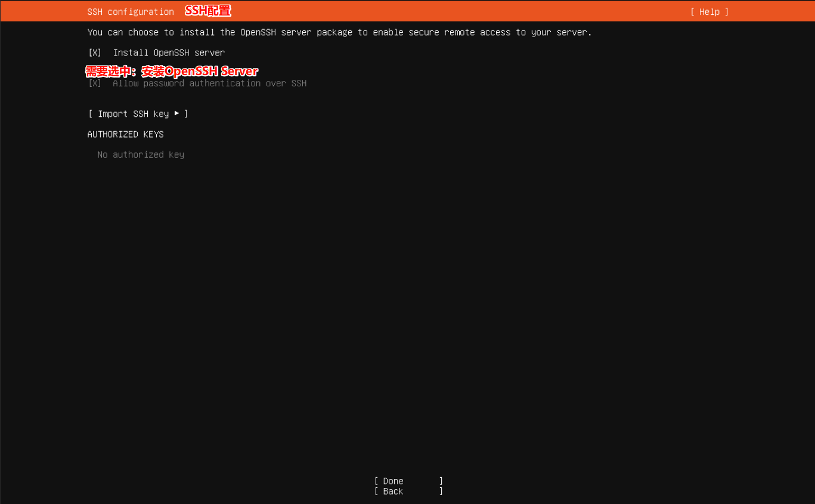Click the opening bracket of Import SSH key

click(x=91, y=114)
